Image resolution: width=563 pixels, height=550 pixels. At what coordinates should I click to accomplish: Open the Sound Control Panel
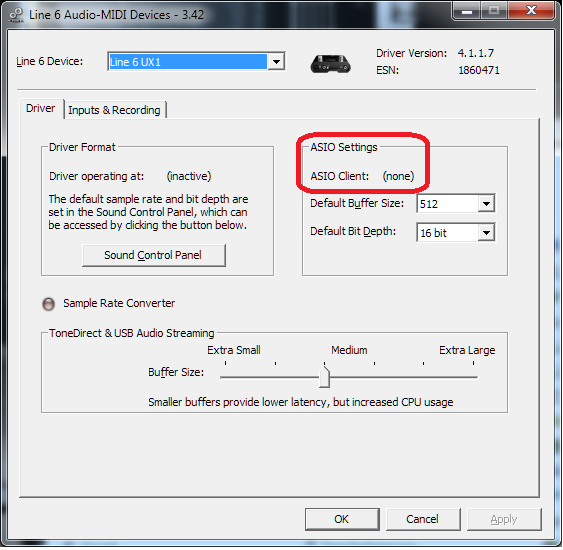point(154,255)
